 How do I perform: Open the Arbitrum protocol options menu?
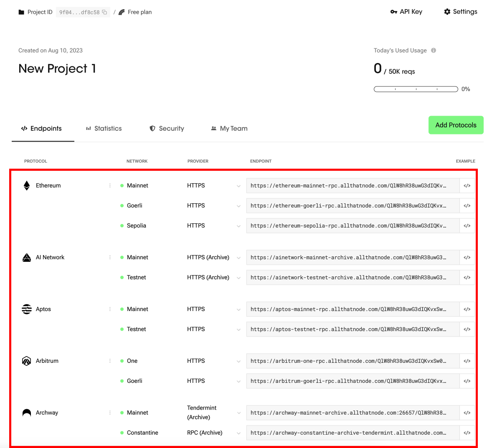coord(110,361)
